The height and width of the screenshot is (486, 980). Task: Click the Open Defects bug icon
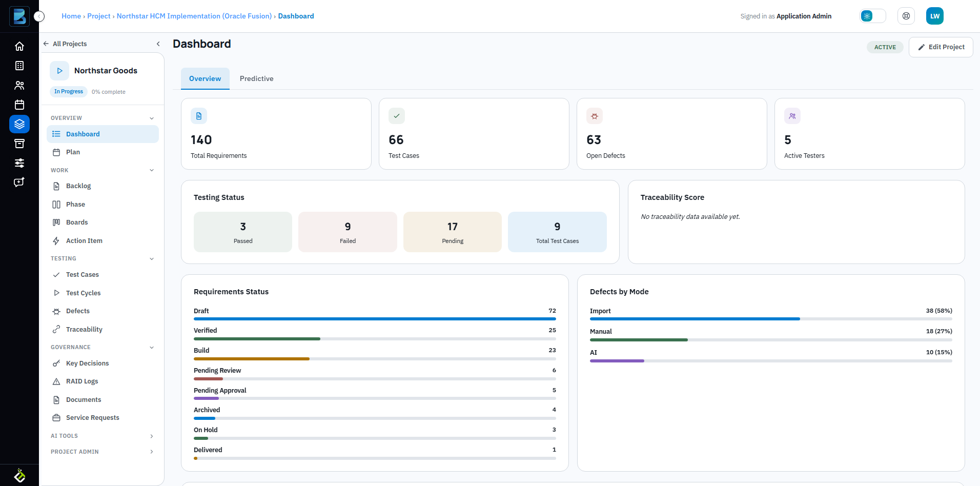pyautogui.click(x=595, y=116)
